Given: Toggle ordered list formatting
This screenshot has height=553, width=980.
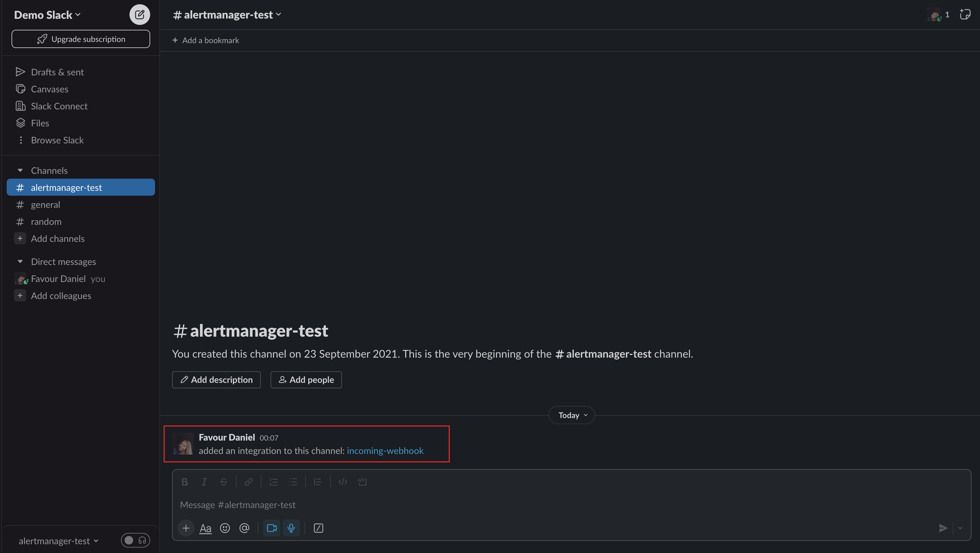Looking at the screenshot, I should [274, 482].
